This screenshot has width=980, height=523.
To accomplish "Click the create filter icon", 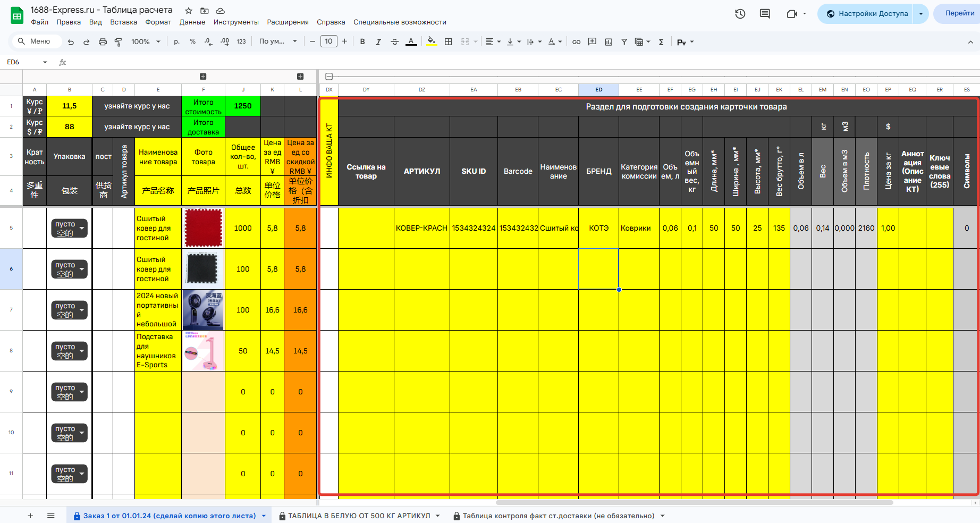I will pos(624,42).
